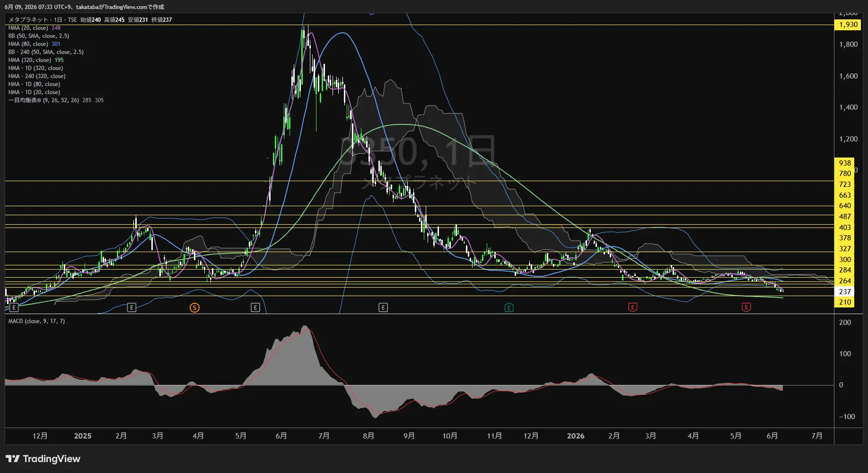Click the earnings E marker in May 2025
Viewport: 868px width, 473px height.
(255, 308)
